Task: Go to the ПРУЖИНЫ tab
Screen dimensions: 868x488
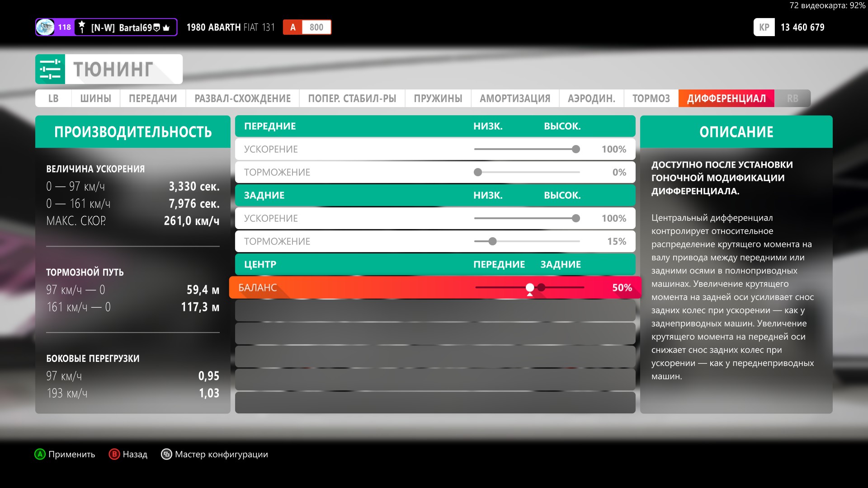Action: point(438,99)
